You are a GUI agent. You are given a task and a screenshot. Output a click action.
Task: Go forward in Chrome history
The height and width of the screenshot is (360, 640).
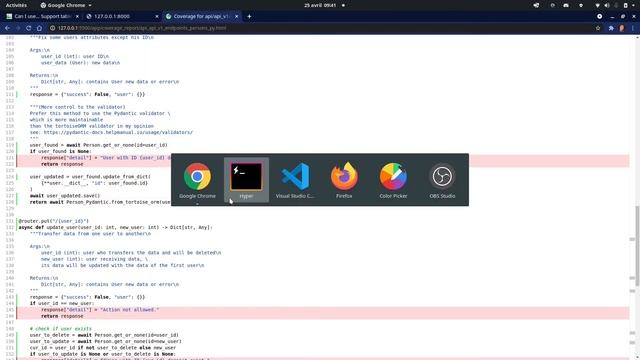[18, 28]
